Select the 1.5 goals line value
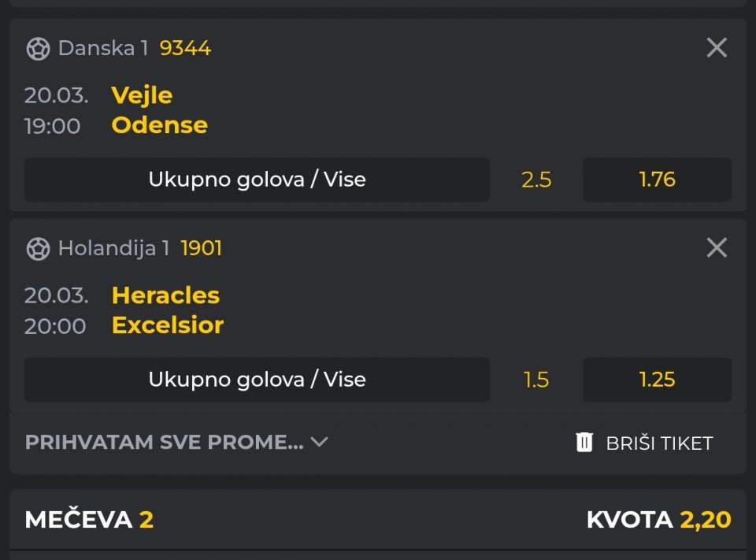This screenshot has width=756, height=560. (x=536, y=380)
